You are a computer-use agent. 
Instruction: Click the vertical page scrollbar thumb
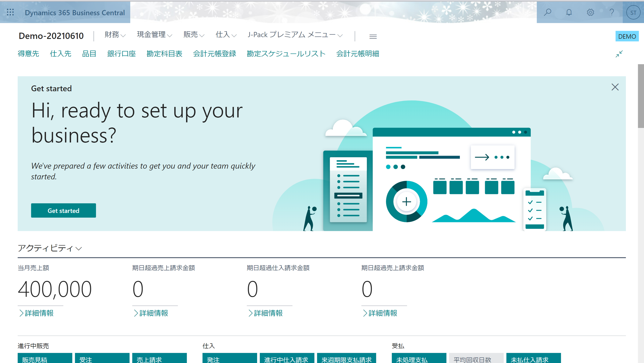[641, 96]
